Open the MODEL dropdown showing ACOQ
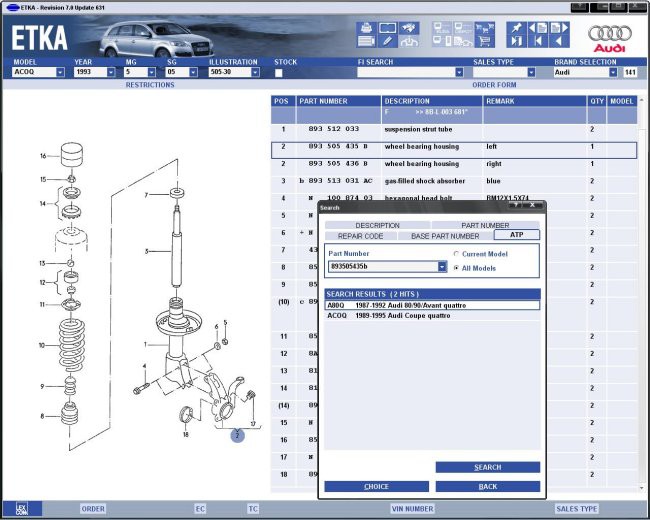The height and width of the screenshot is (520, 650). 61,72
